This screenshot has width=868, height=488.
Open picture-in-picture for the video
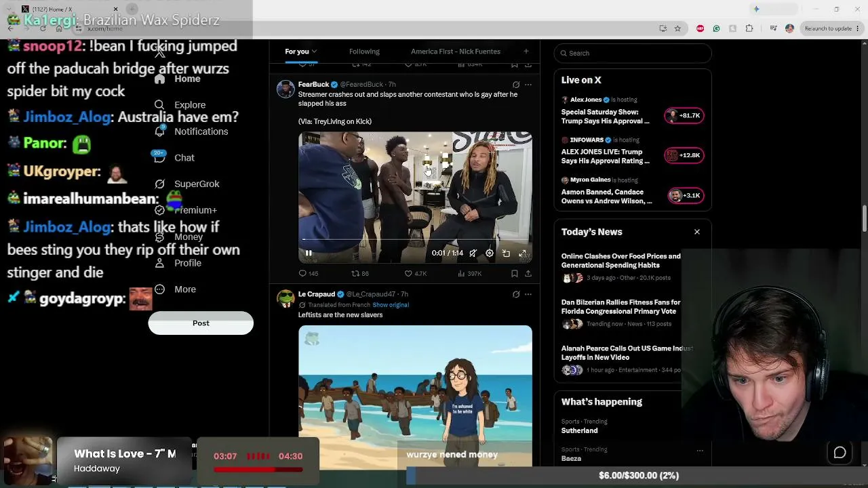(506, 253)
